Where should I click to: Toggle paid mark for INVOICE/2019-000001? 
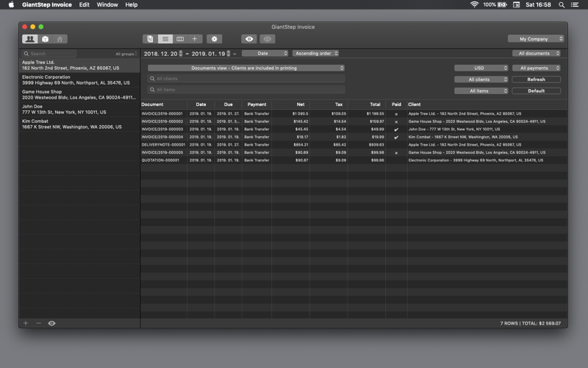coord(396,114)
